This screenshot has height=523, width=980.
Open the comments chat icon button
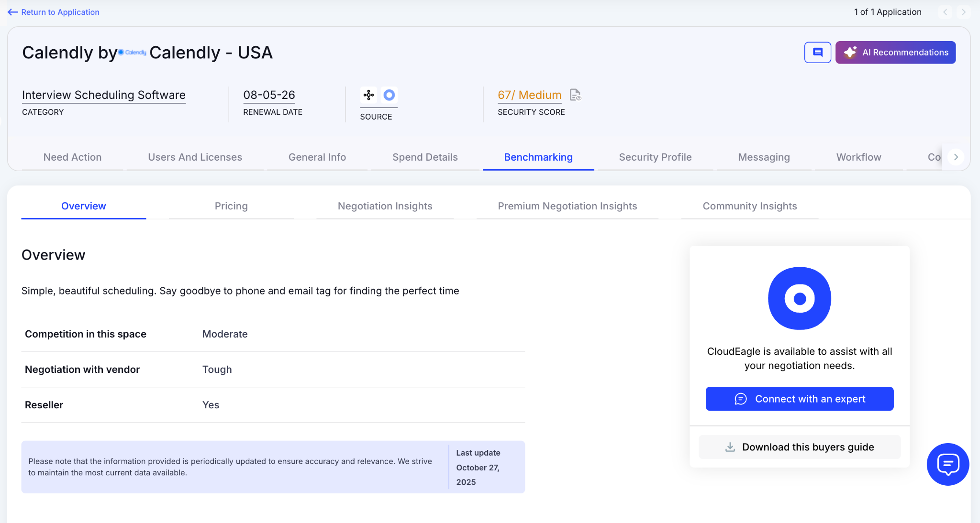pyautogui.click(x=817, y=52)
